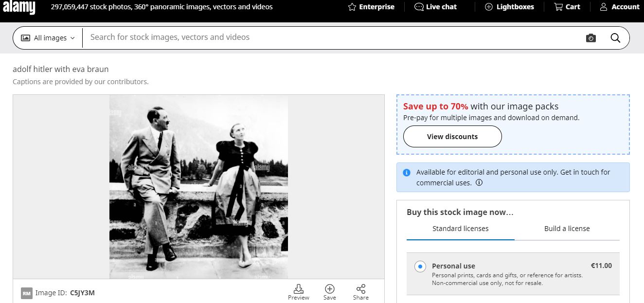
Task: Click the magnifier search icon
Action: pos(615,38)
